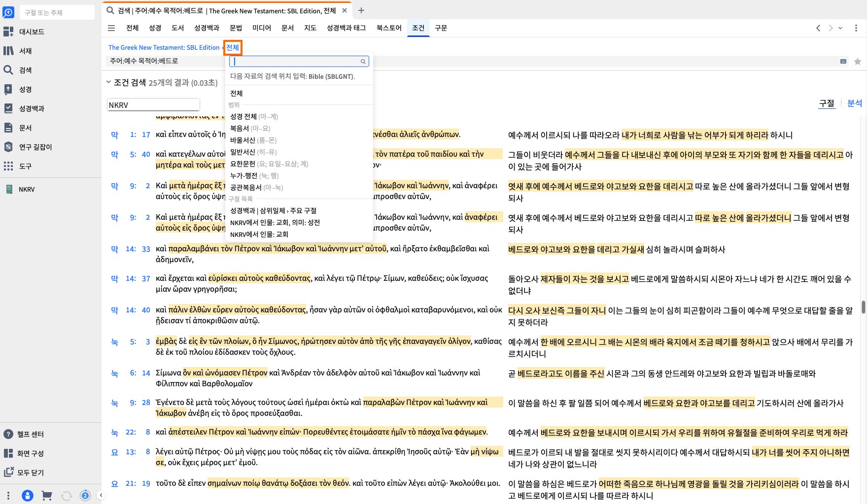Switch to the 구문 search tab
Screen dimensions: 867x504
[x=441, y=28]
